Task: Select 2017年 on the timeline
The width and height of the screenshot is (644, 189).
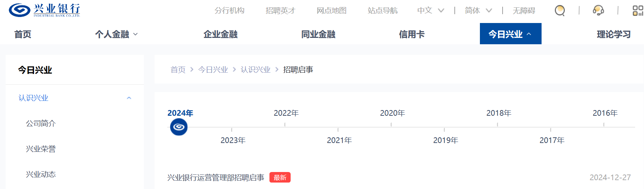Action: click(552, 141)
